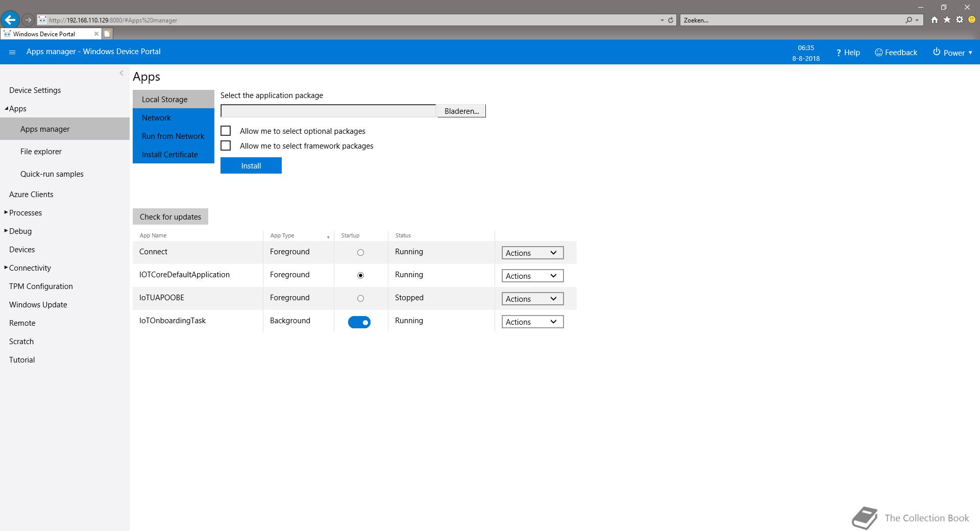
Task: Open the Feedback link in header
Action: tap(896, 53)
